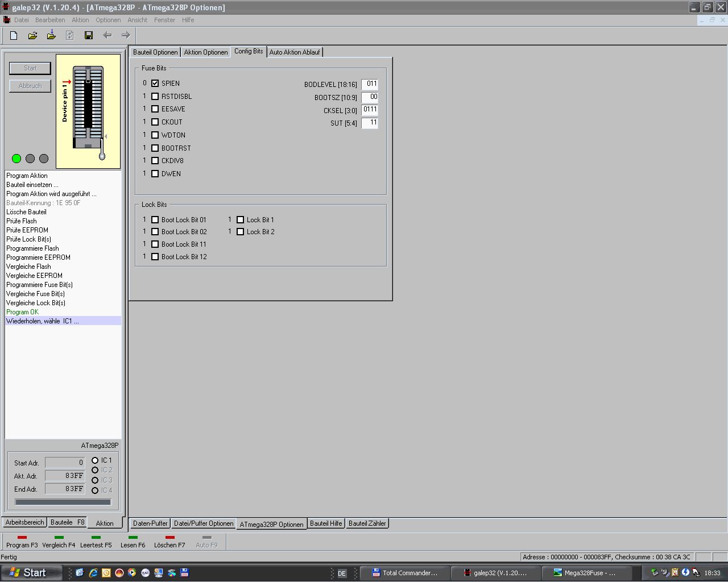Click the CKSEL [3:0] value field

tap(370, 110)
